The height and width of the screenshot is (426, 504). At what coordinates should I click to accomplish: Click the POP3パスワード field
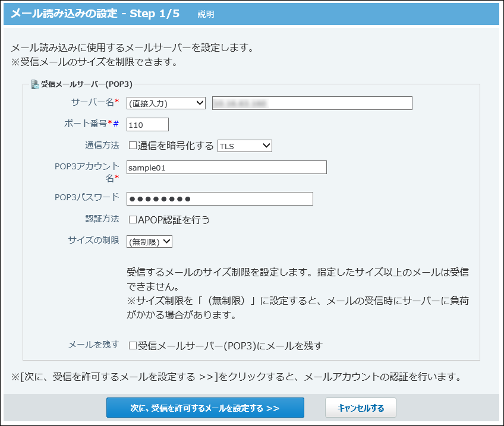pyautogui.click(x=220, y=199)
